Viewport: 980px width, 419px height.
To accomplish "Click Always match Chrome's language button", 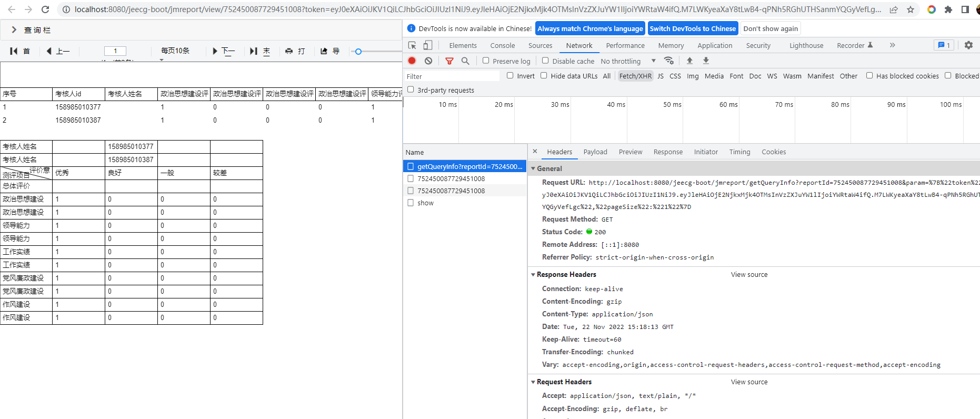I will [590, 28].
